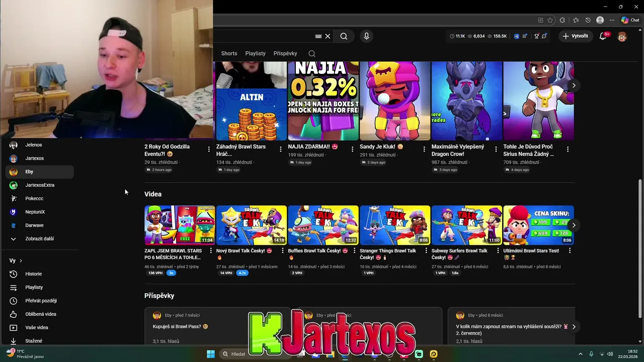The height and width of the screenshot is (362, 644).
Task: Open options for 'NAJIA ZDARMA' short
Action: (352, 149)
